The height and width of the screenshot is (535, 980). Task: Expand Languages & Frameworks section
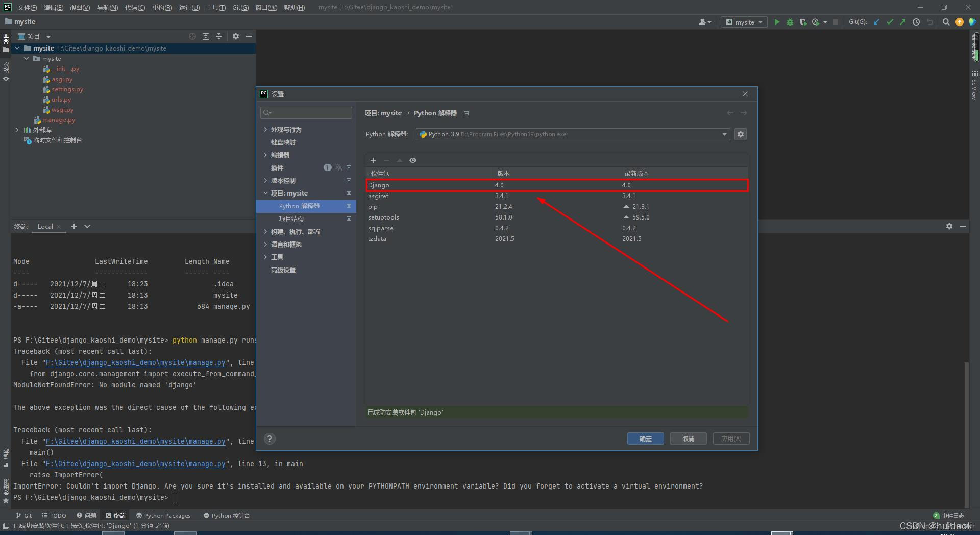click(x=266, y=245)
